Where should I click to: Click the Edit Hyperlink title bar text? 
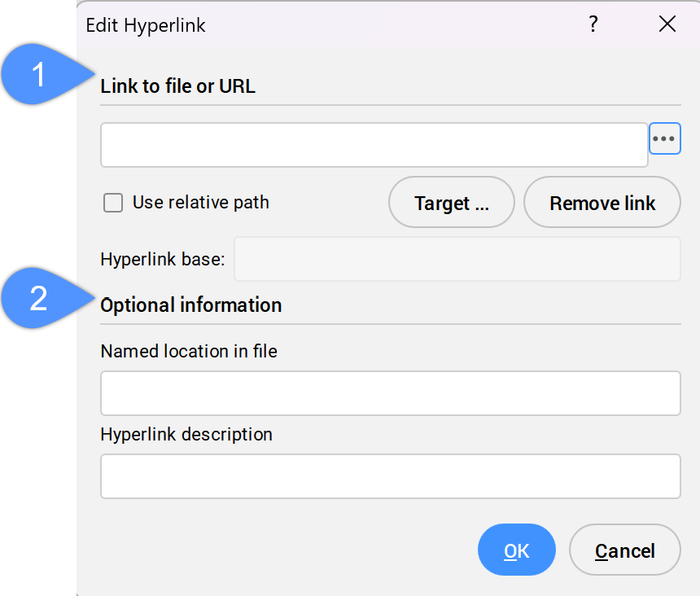tap(146, 25)
